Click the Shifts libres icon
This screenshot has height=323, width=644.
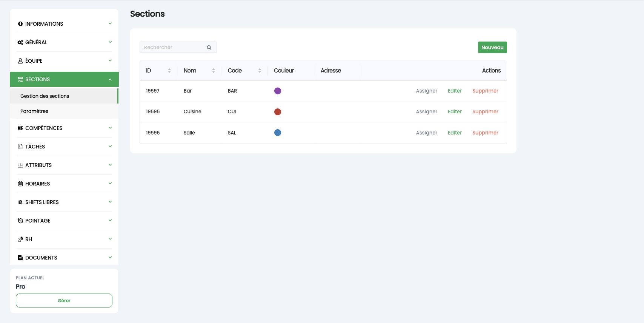point(20,202)
